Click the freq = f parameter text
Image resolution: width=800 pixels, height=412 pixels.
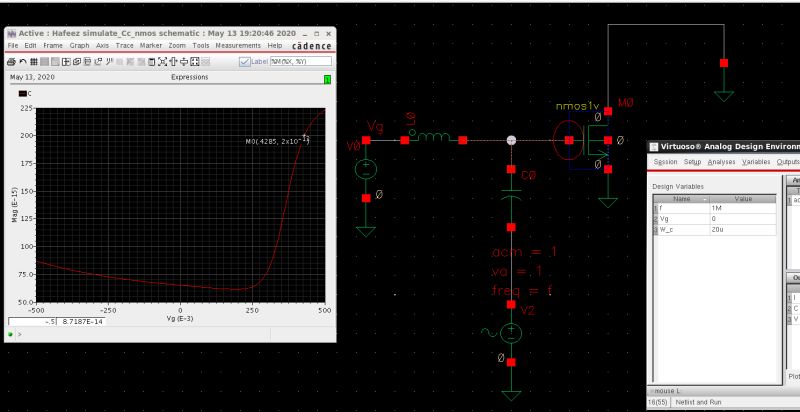[x=521, y=291]
